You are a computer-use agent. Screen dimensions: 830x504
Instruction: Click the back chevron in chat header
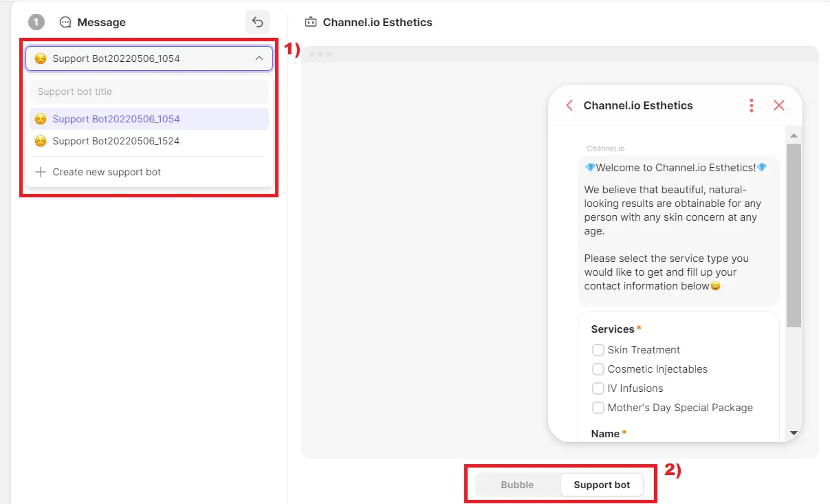[x=569, y=105]
